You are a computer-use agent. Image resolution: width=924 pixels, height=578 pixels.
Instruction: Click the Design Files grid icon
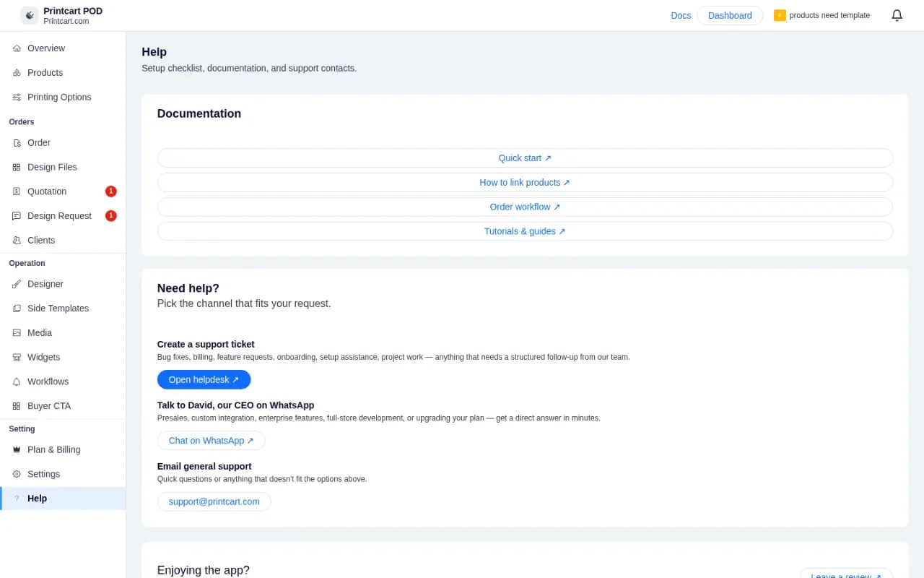[17, 168]
